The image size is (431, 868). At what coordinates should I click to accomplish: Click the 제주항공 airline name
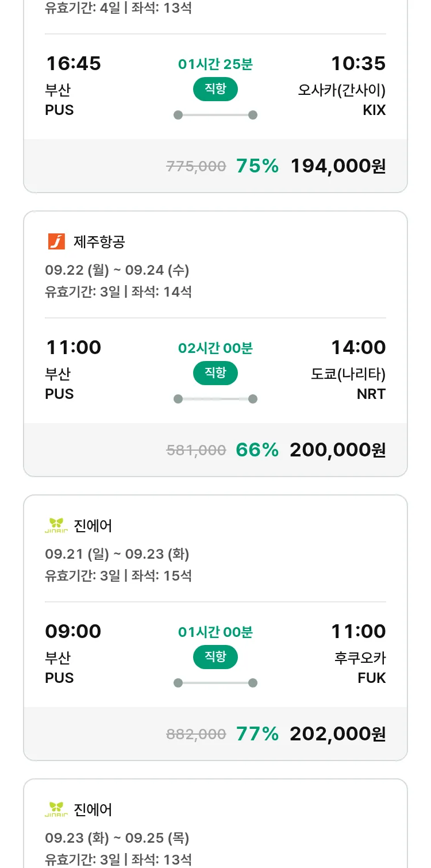point(99,242)
